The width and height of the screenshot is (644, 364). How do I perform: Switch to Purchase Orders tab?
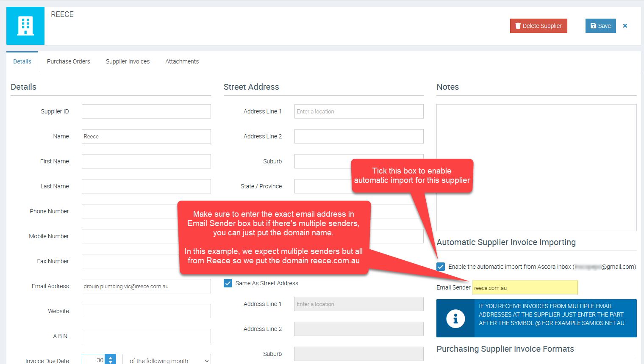click(x=68, y=61)
